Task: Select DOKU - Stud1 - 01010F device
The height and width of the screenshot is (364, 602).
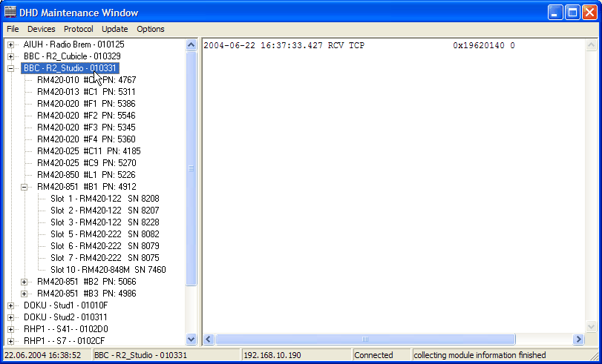Action: coord(65,305)
